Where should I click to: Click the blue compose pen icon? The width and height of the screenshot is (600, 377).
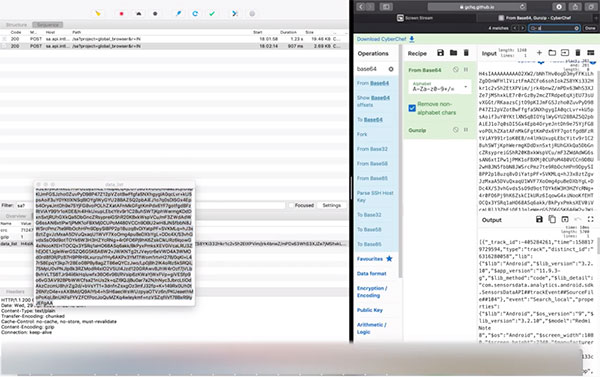[178, 13]
